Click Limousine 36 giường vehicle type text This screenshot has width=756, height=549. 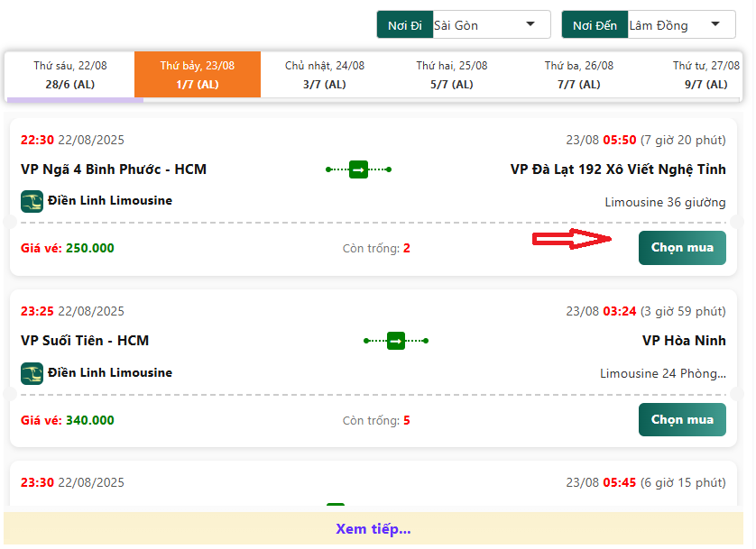click(x=665, y=202)
